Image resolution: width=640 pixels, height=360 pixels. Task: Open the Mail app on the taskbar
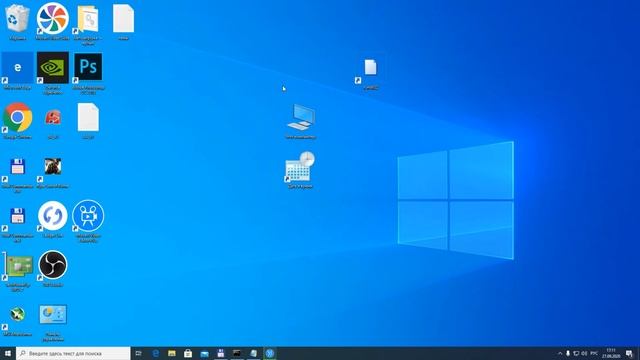[204, 353]
